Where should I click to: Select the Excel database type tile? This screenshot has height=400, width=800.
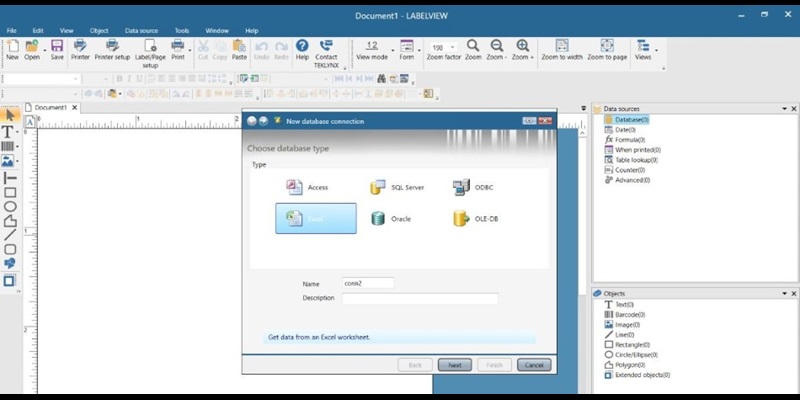[x=316, y=218]
